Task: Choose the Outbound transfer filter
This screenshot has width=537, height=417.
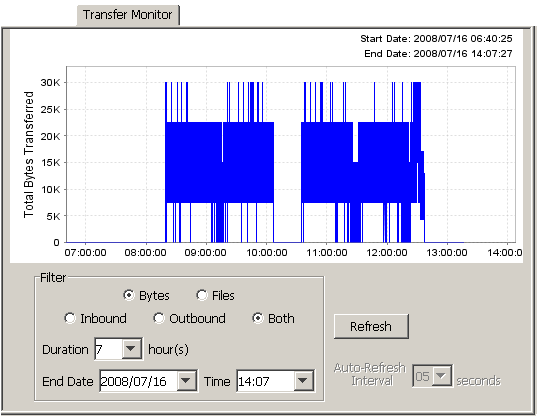Action: 159,318
